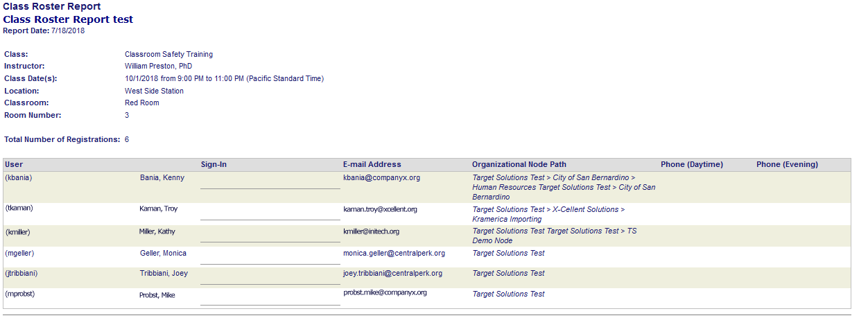Click the (kbania) username link
868x327 pixels.
click(19, 177)
